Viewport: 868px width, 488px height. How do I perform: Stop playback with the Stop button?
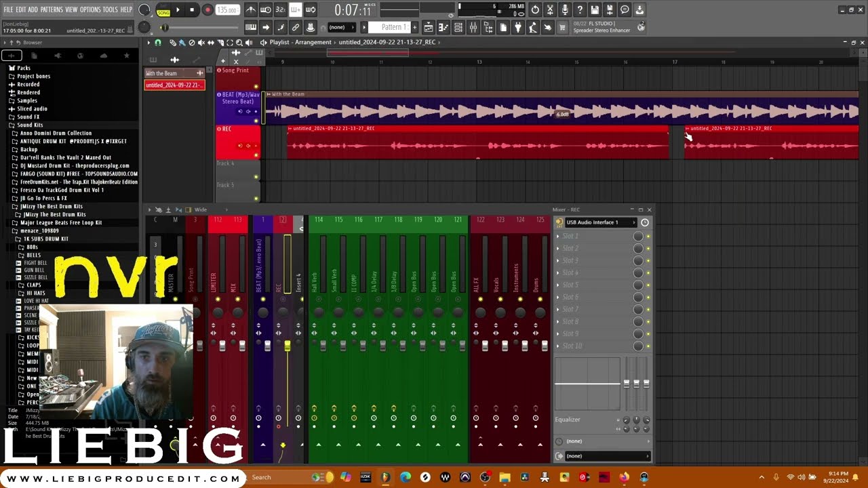(x=192, y=10)
